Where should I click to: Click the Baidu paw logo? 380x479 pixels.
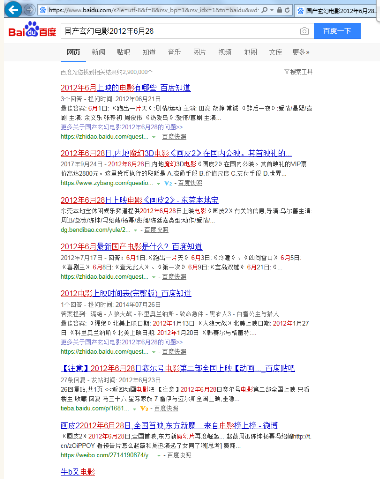(x=32, y=29)
